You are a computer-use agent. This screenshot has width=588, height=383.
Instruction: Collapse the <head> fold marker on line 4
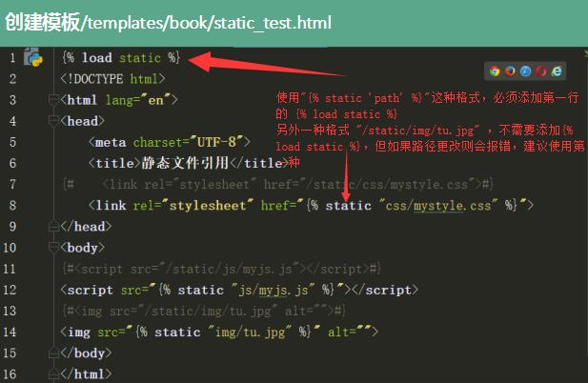53,121
